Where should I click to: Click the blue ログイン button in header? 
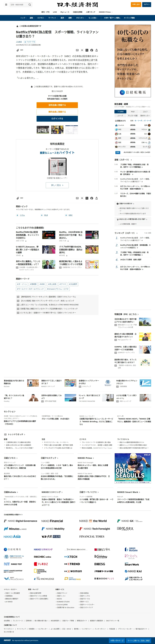(147, 4)
